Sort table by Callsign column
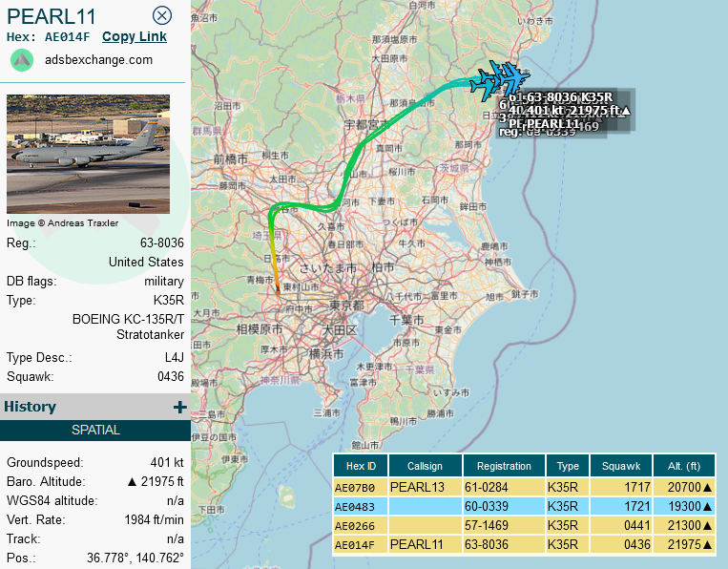The height and width of the screenshot is (569, 728). point(425,466)
